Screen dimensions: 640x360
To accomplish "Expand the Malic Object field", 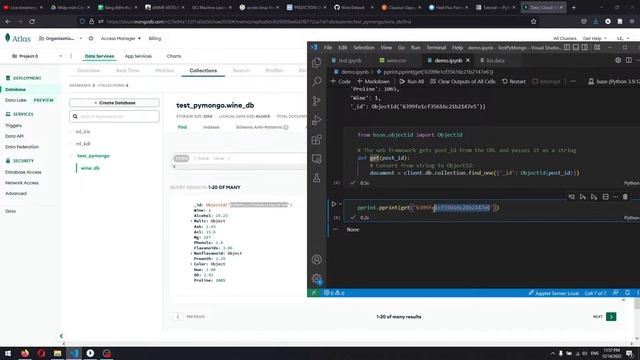I will click(191, 221).
